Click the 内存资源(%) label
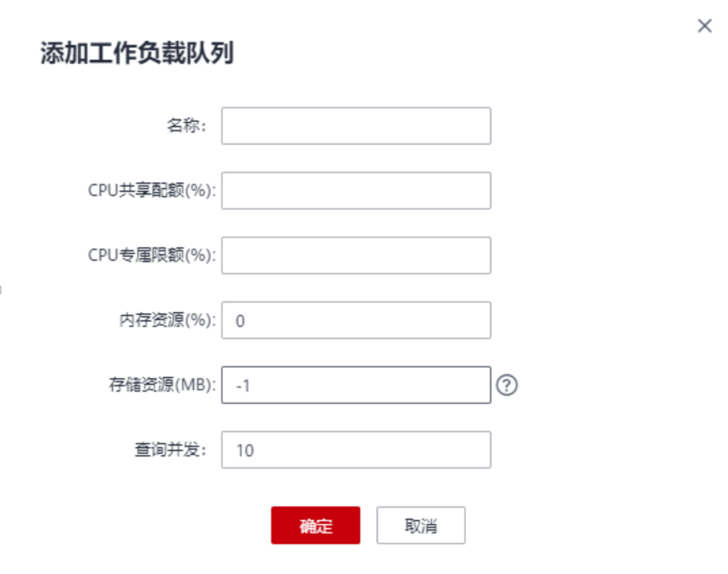728x574 pixels. point(163,321)
